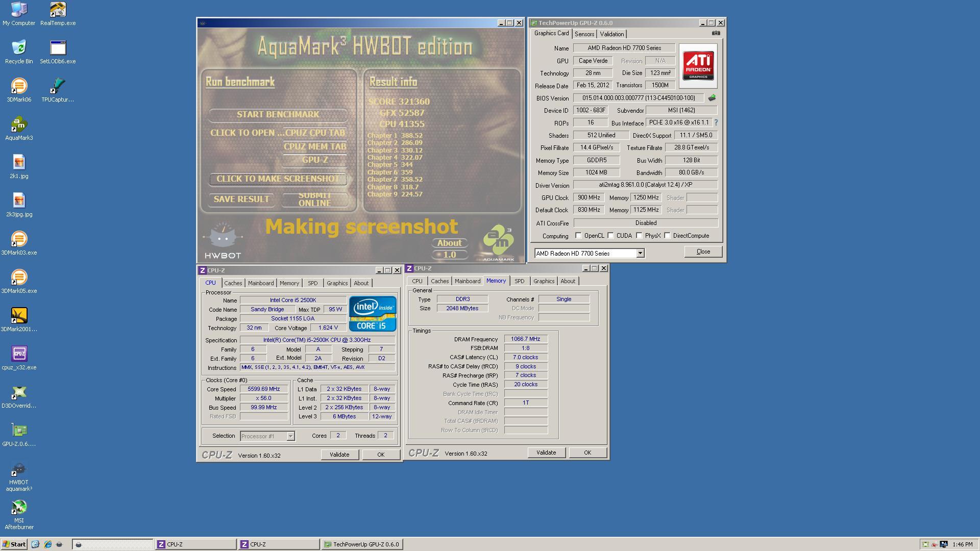980x551 pixels.
Task: Launch RealTemp.exe from desktop
Action: click(x=58, y=14)
